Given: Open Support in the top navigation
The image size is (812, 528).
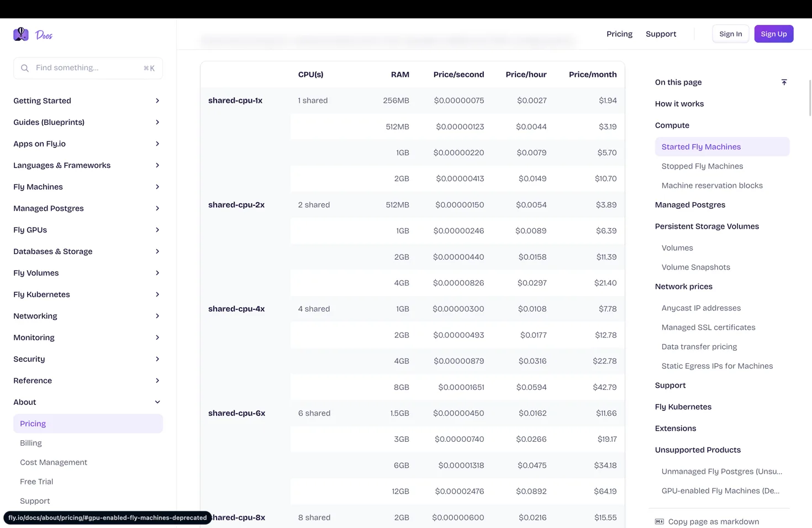Looking at the screenshot, I should click(661, 34).
